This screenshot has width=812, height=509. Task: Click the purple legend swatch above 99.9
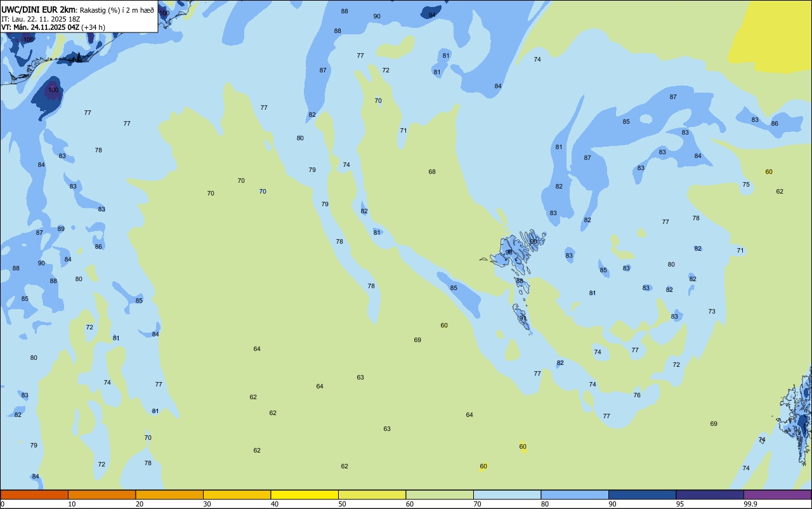777,494
